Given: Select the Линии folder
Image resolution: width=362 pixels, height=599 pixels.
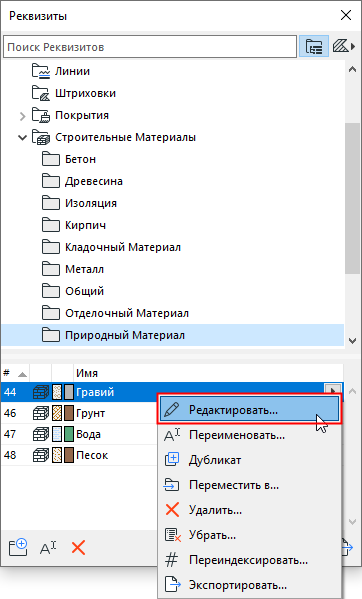Looking at the screenshot, I should [72, 71].
